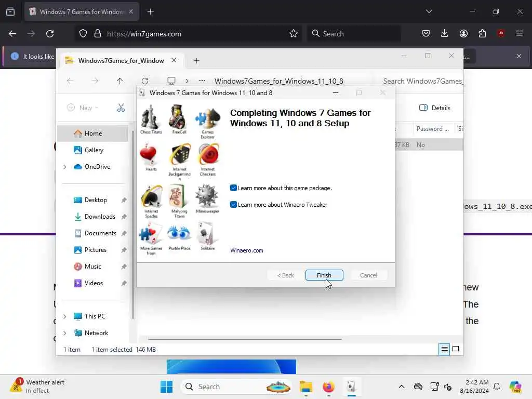Viewport: 532px width, 399px height.
Task: Click the Purble Place icon
Action: point(179,237)
